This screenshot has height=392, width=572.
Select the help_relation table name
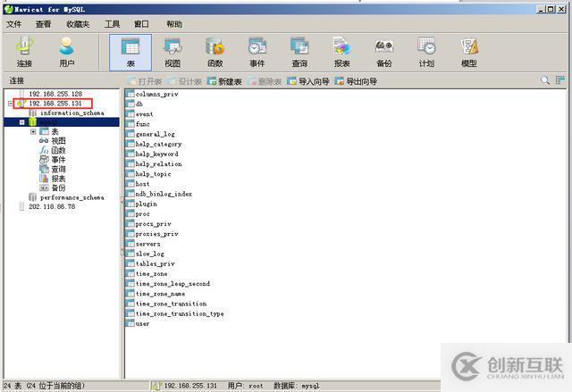(159, 164)
